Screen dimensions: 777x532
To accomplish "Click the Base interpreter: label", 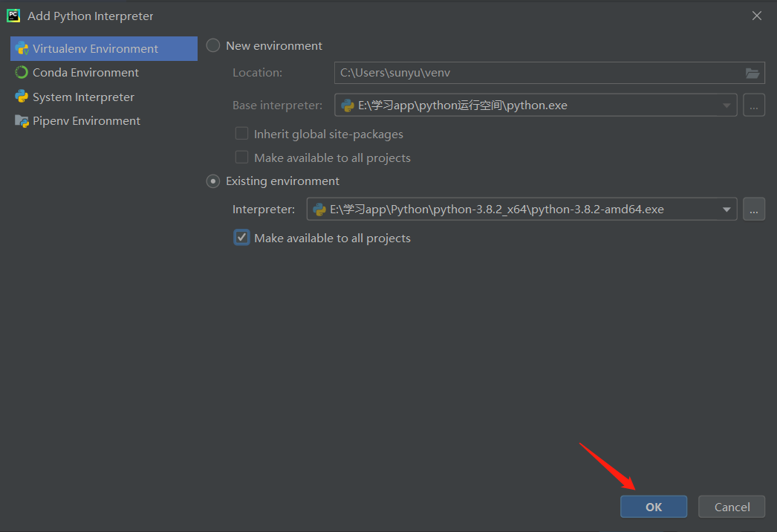I will [x=278, y=105].
